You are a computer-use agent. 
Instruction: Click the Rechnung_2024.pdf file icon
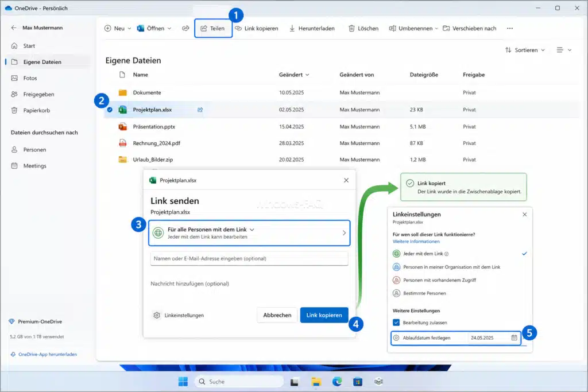[123, 143]
